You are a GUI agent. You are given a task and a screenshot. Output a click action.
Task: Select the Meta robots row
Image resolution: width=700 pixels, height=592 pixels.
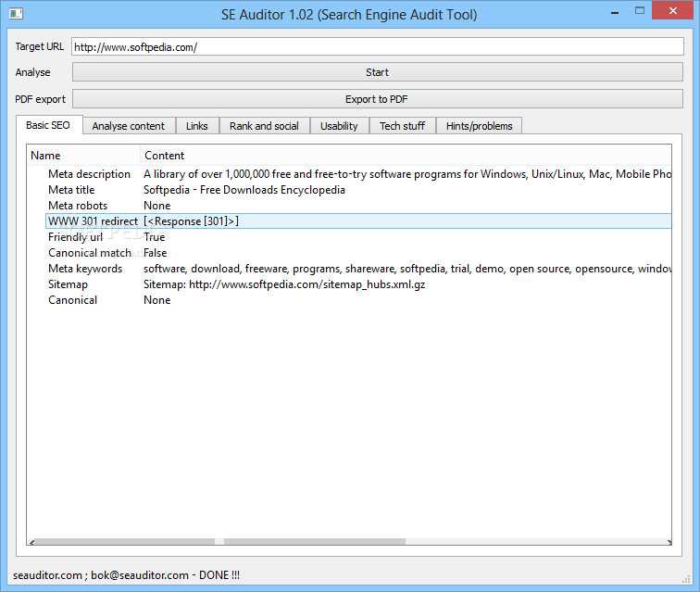(x=359, y=206)
